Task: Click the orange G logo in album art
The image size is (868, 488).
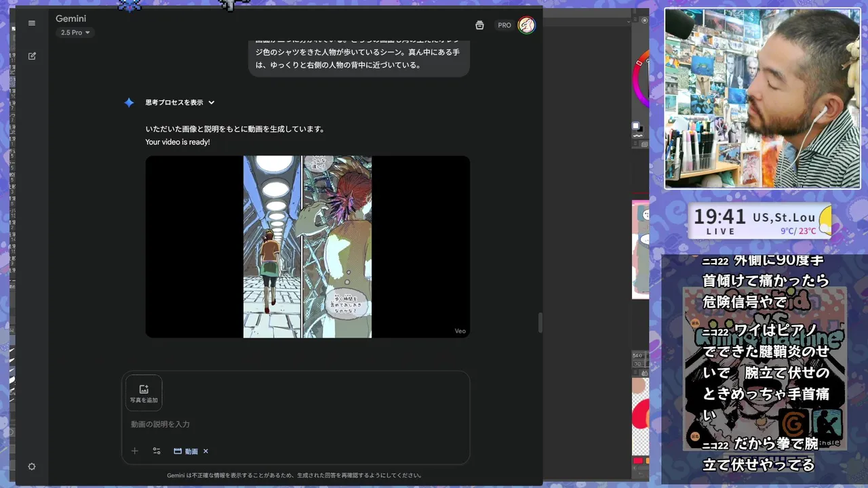Action: pyautogui.click(x=793, y=424)
